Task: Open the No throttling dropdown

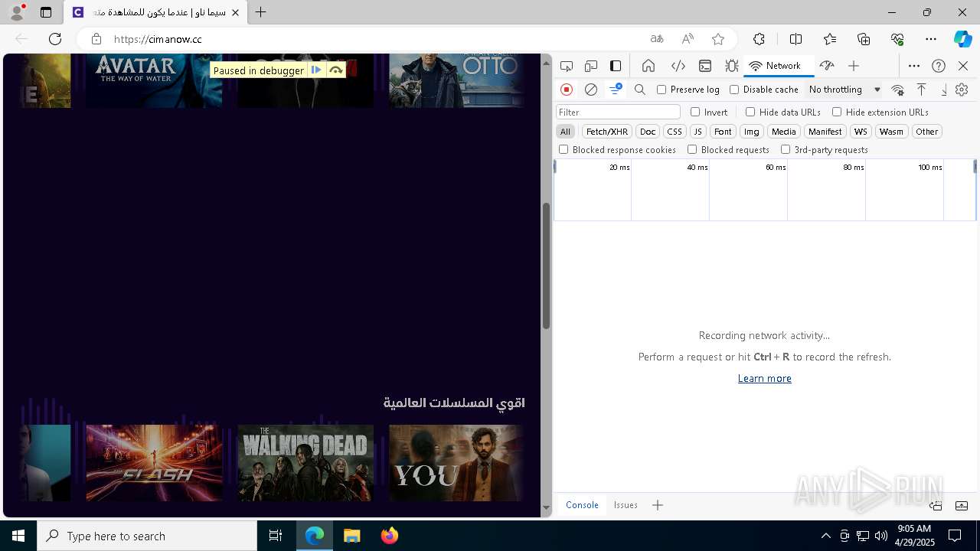Action: tap(844, 90)
